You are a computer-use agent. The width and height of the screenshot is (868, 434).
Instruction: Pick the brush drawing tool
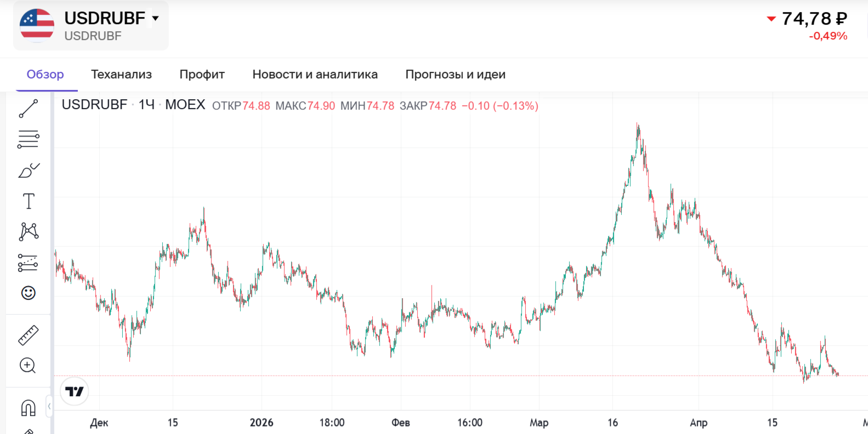tap(29, 170)
